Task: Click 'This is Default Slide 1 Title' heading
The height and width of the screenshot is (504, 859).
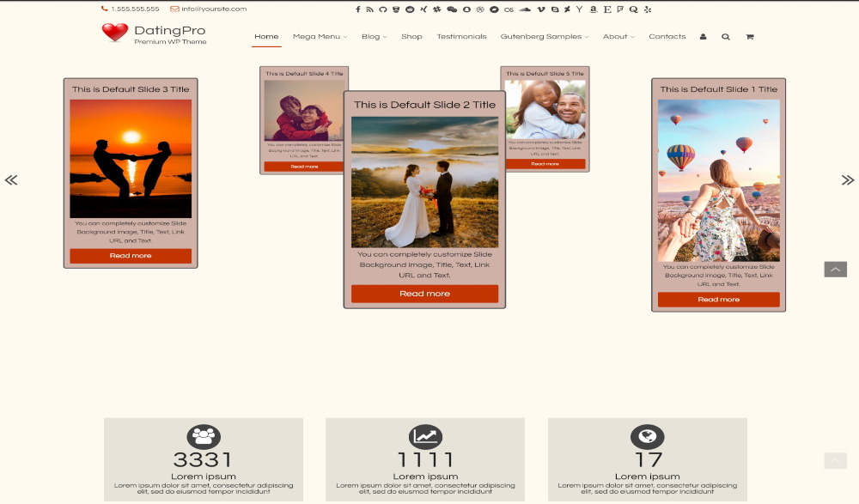Action: point(719,89)
